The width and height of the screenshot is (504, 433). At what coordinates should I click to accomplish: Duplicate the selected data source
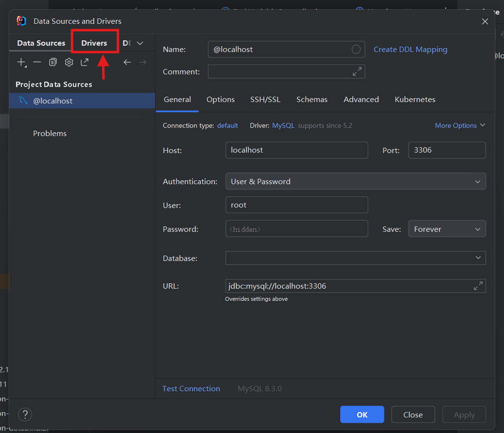[52, 62]
